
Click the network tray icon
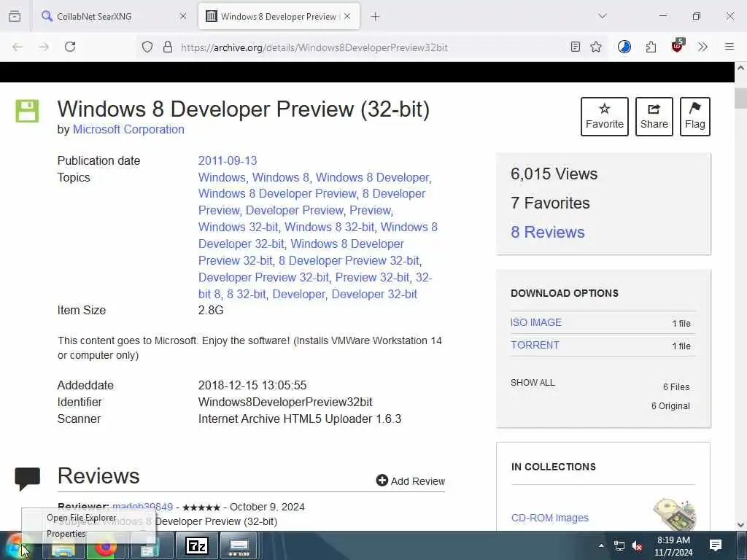[x=619, y=545]
